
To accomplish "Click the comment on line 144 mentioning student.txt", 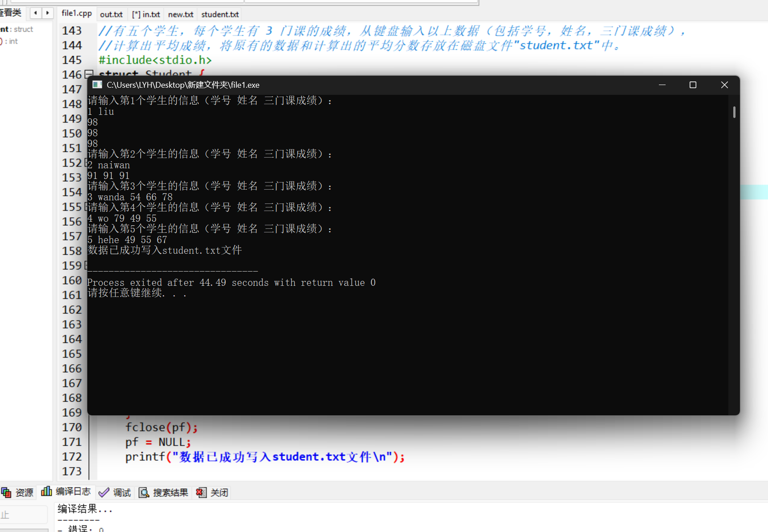I will pos(360,45).
